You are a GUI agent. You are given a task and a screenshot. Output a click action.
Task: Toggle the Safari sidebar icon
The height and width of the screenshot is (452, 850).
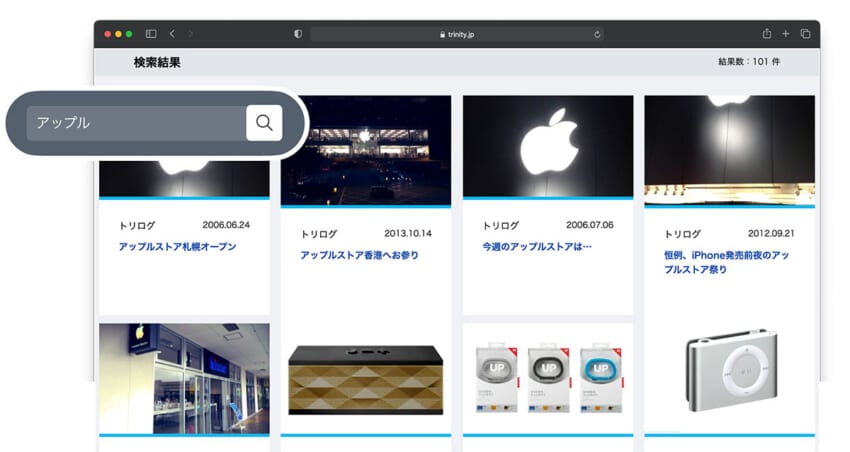pyautogui.click(x=151, y=34)
